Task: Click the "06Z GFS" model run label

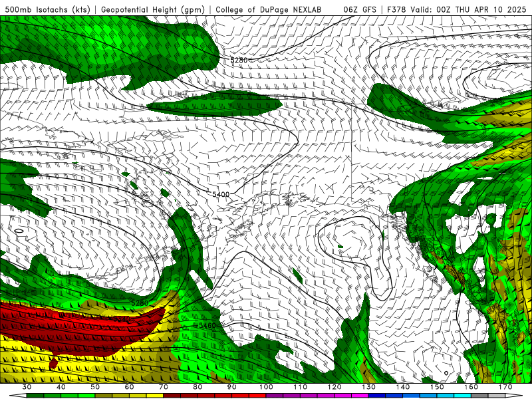Action: coord(360,10)
